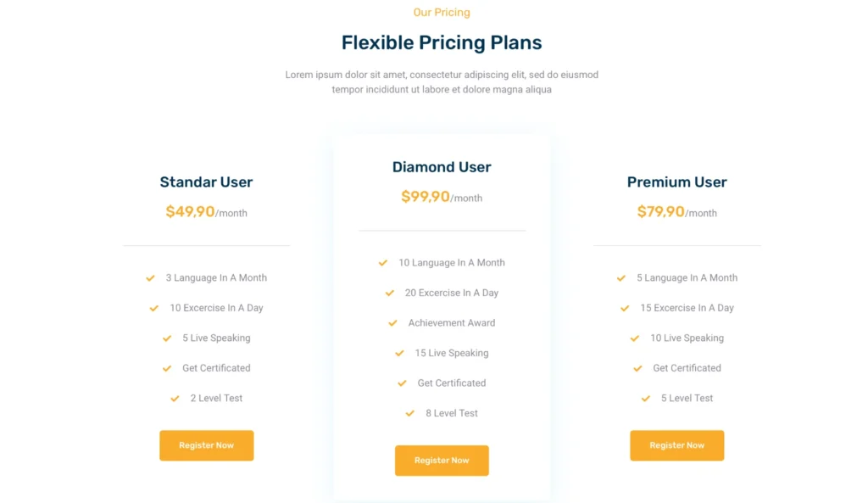Click checkmark next to 5 Language In A Month

[621, 278]
